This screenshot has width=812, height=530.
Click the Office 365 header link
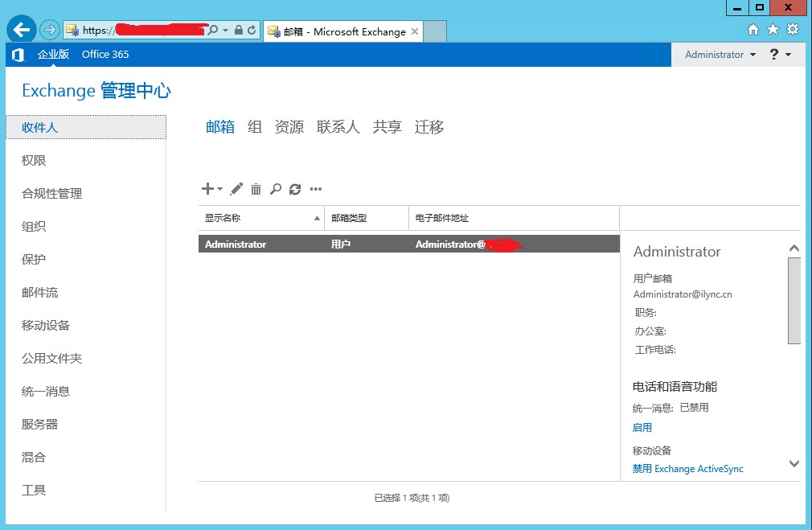pos(105,55)
